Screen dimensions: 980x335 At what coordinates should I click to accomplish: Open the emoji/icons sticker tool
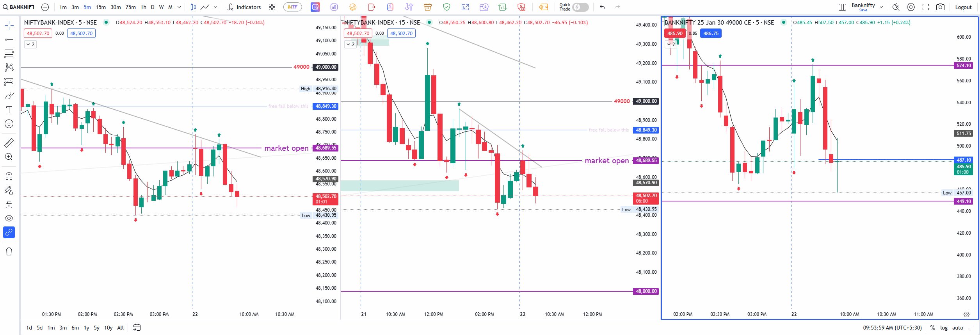(x=9, y=124)
